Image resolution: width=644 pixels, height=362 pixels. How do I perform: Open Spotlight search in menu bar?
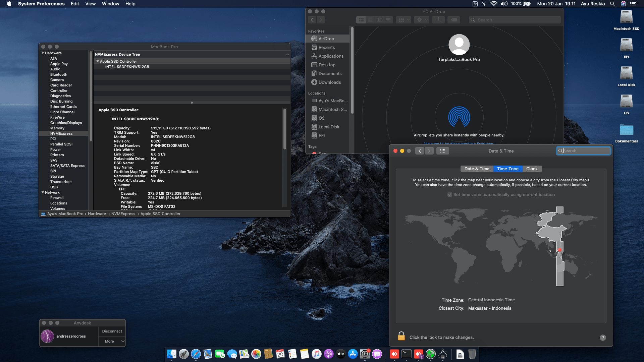click(x=612, y=4)
